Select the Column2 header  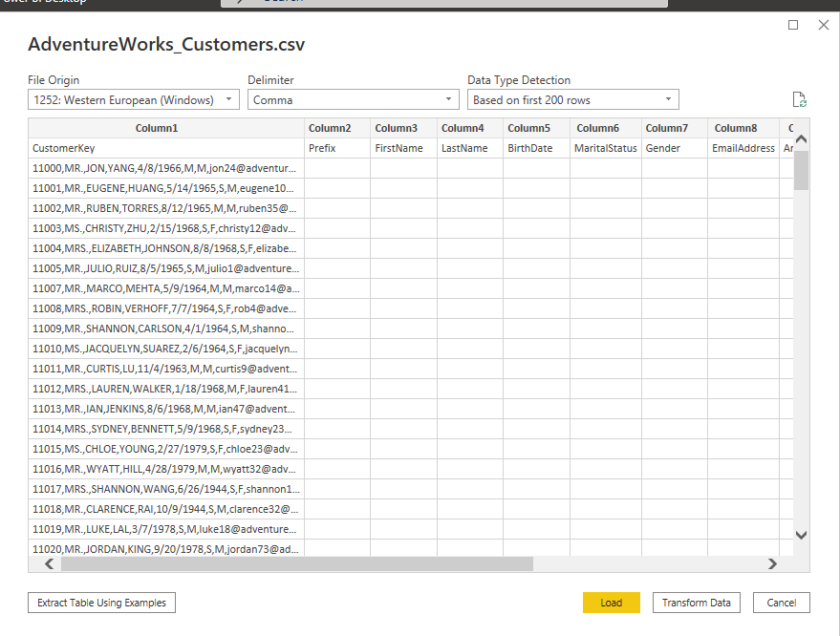tap(337, 128)
